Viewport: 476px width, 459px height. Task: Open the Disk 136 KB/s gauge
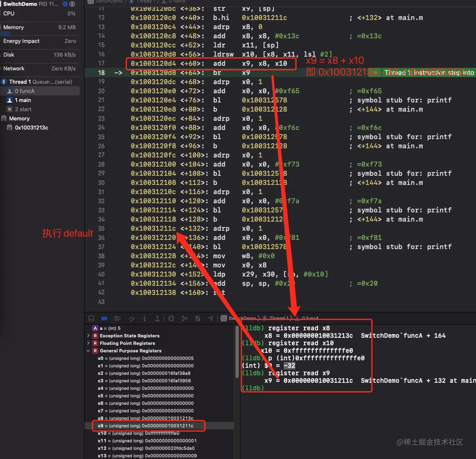[39, 55]
